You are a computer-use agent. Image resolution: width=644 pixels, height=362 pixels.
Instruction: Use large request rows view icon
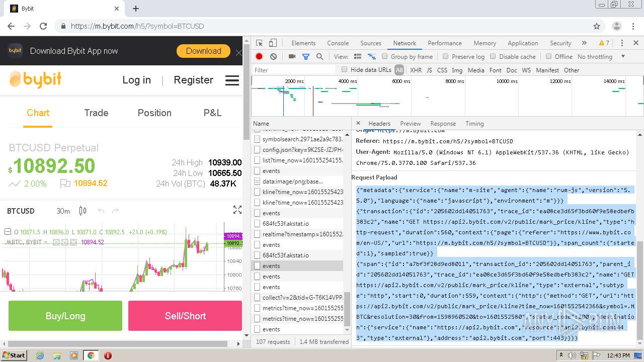(x=358, y=57)
